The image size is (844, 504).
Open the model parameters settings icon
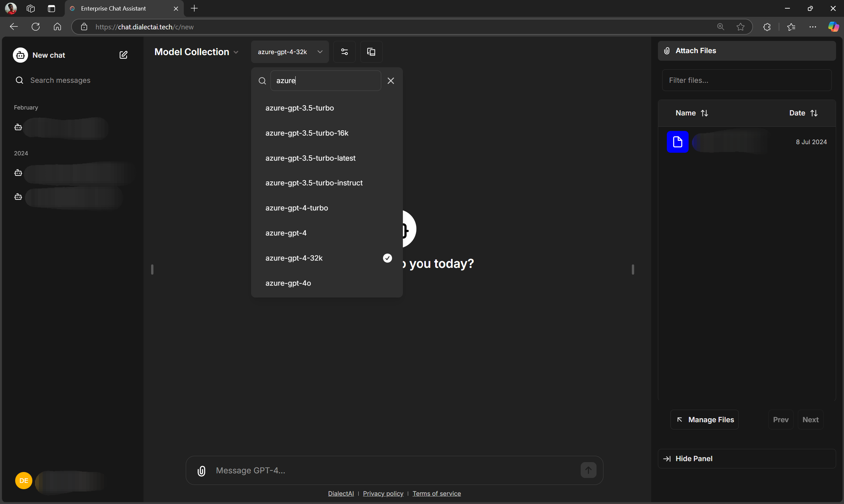coord(344,52)
